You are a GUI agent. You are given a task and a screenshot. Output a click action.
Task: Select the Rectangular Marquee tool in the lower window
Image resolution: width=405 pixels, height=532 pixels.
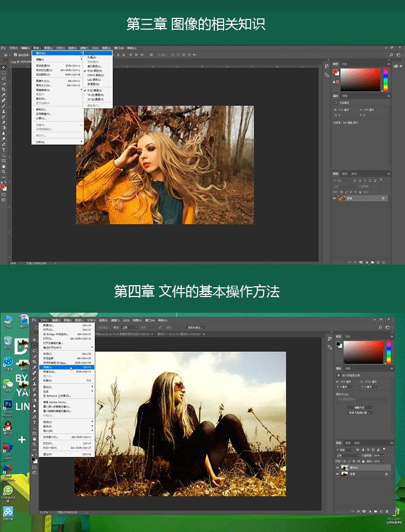point(34,345)
